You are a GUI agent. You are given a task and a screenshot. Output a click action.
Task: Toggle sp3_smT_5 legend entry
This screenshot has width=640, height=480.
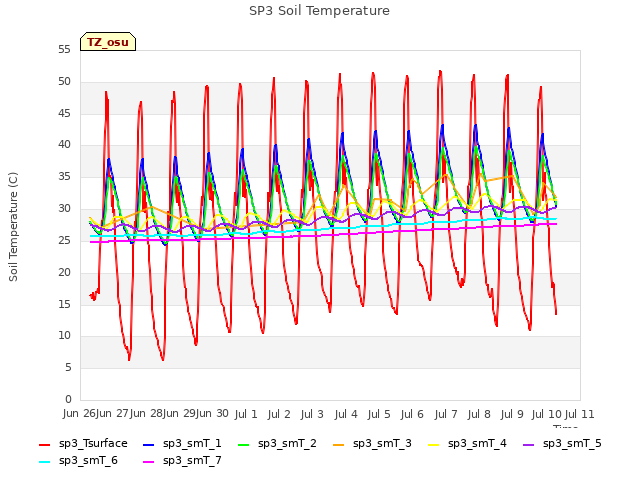coord(562,443)
